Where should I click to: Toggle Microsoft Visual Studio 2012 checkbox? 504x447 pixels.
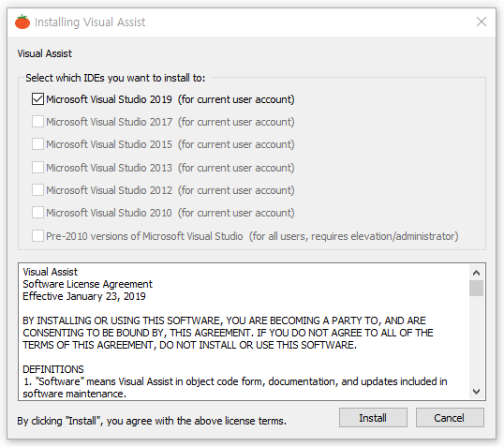point(37,190)
